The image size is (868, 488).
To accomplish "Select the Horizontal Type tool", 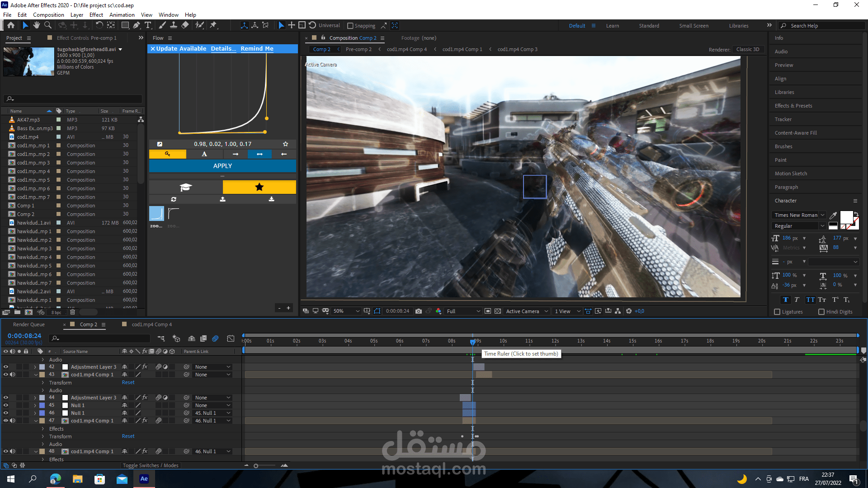I will (x=148, y=25).
